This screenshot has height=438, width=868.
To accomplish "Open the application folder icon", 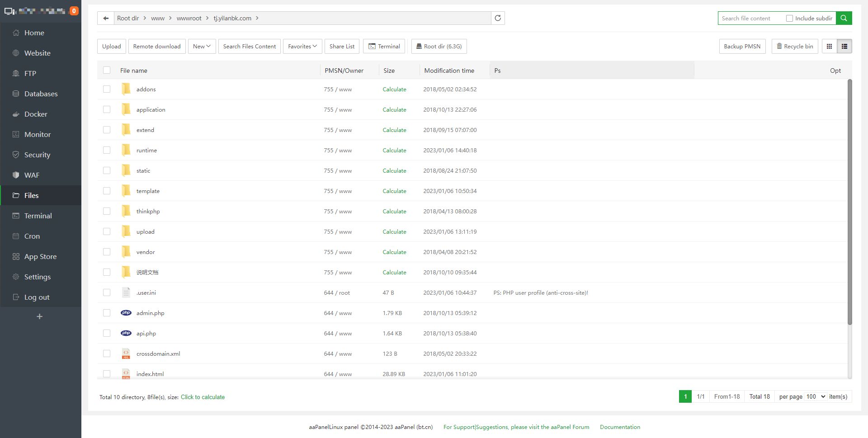I will coord(126,109).
